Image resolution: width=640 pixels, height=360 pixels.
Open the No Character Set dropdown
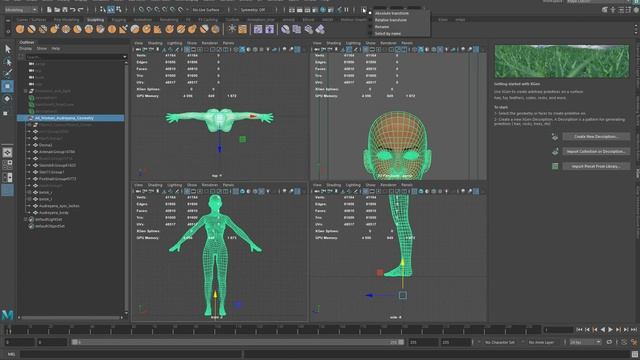coord(499,342)
